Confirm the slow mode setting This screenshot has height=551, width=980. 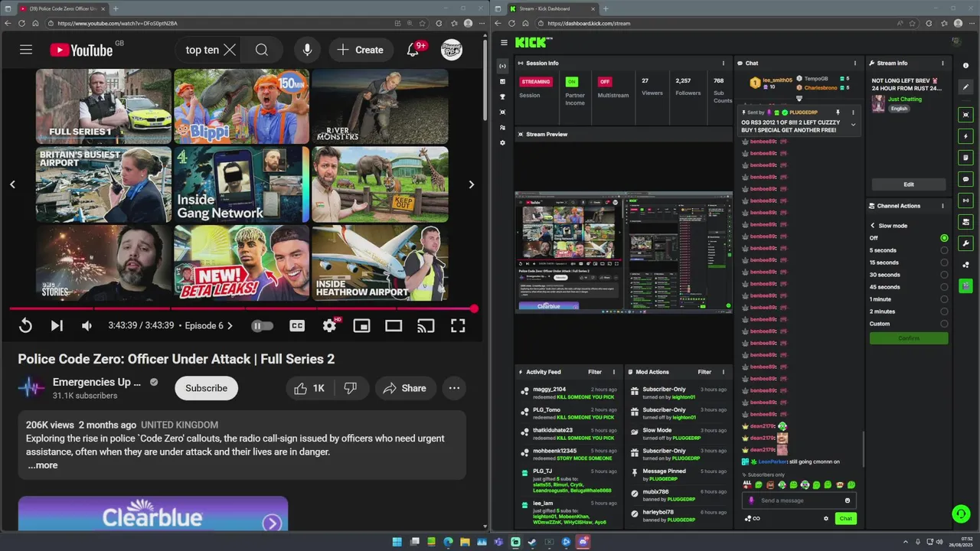pyautogui.click(x=909, y=338)
